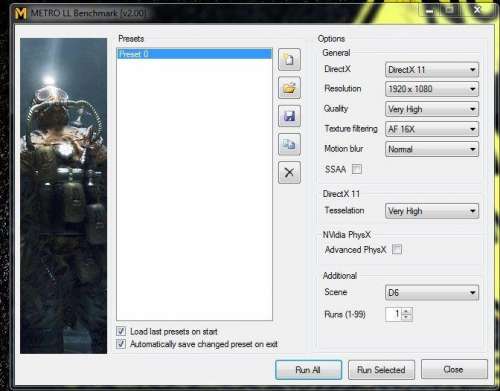Viewport: 500px width, 391px height.
Task: Select Preset 0 in presets list
Action: click(195, 54)
